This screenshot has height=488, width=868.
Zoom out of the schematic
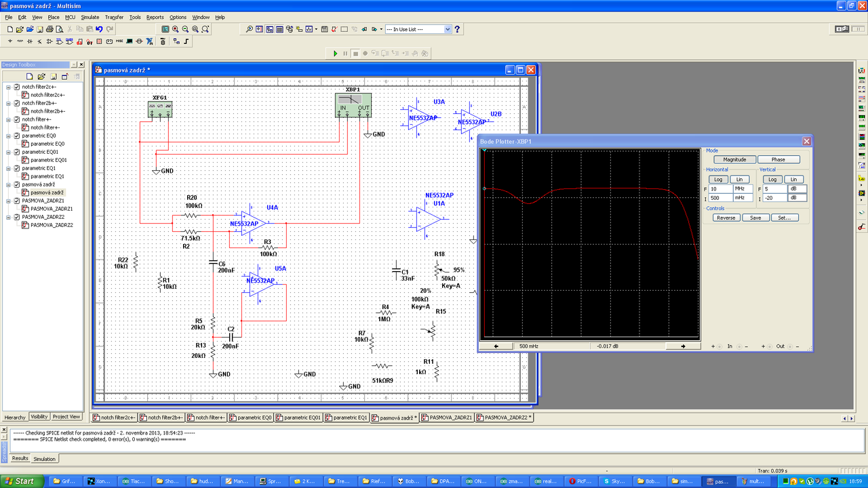point(186,30)
